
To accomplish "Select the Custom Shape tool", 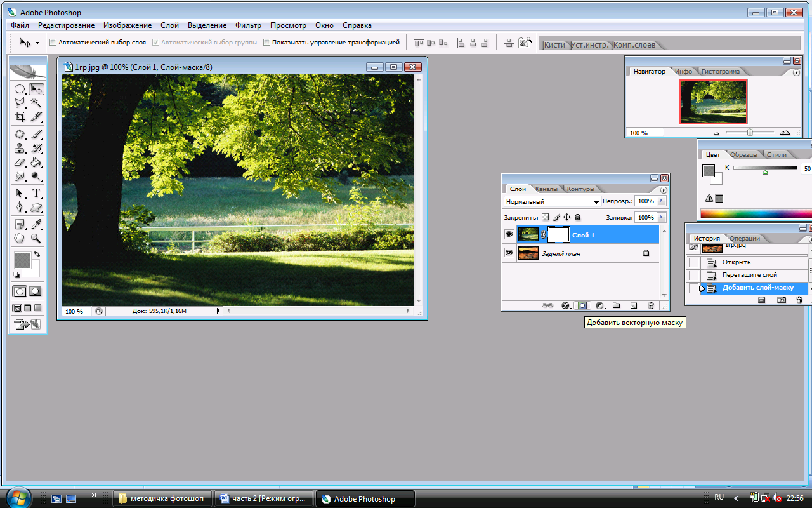I will tap(36, 207).
